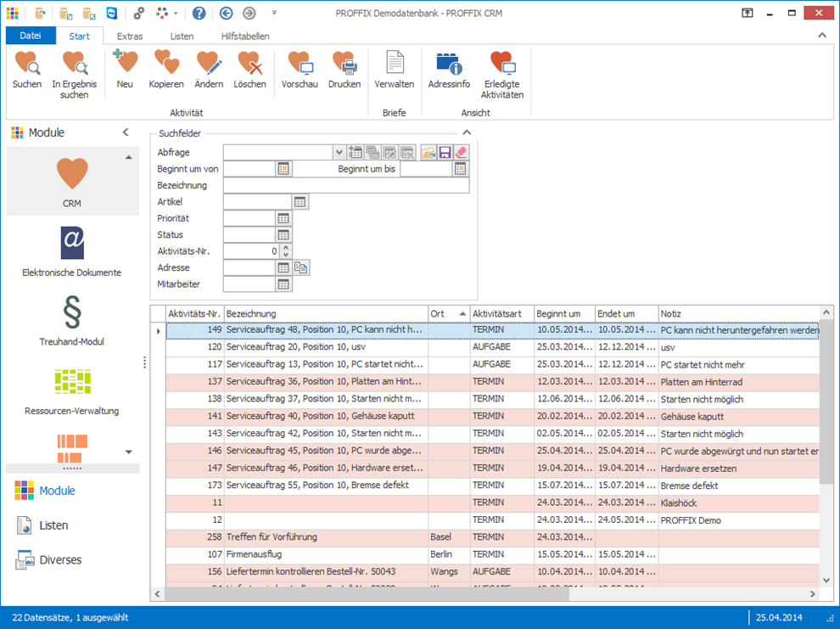Open Abfrage dropdown arrow

[x=339, y=153]
